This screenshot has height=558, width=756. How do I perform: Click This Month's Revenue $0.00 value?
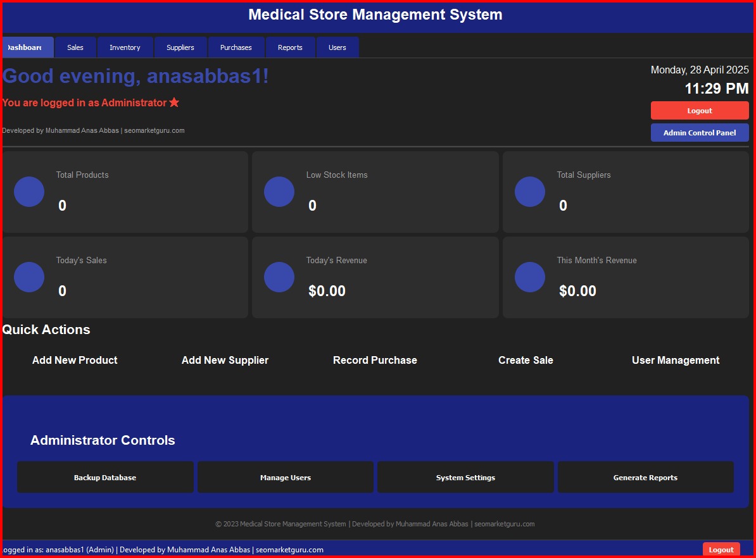click(x=577, y=290)
